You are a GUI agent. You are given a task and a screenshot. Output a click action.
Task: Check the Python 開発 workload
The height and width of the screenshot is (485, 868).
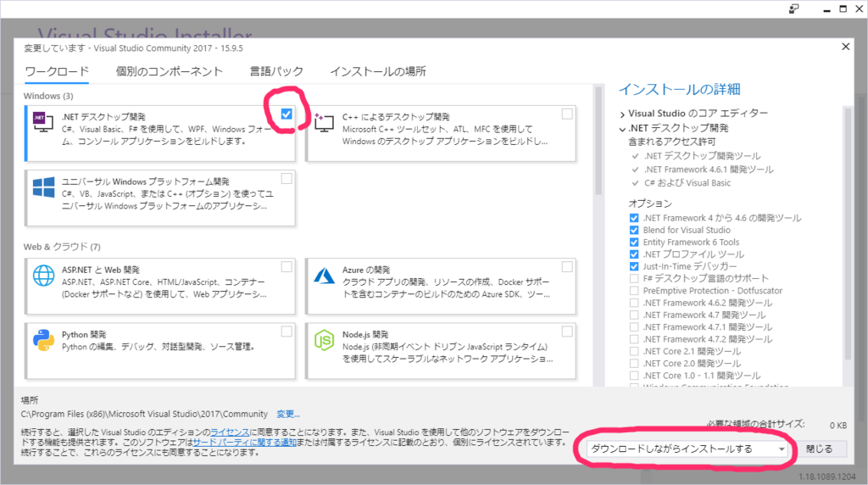point(287,332)
